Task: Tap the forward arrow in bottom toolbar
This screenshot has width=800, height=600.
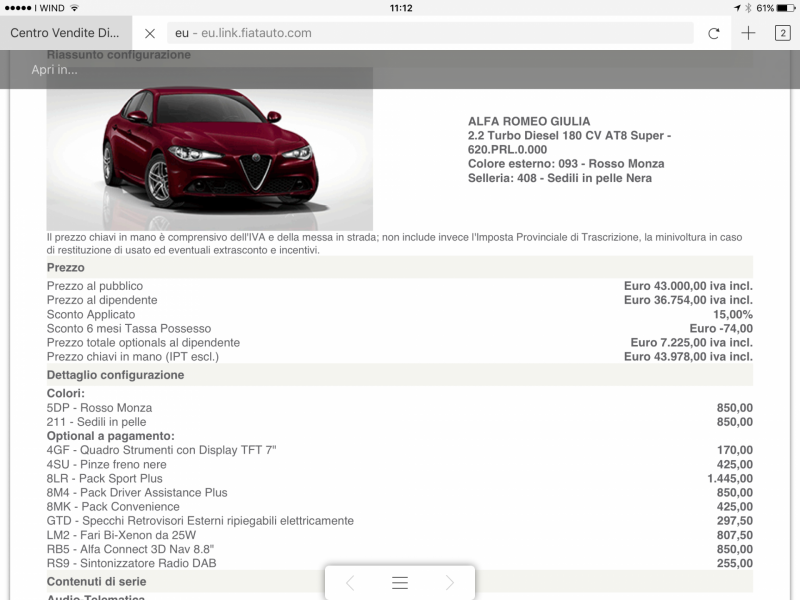Action: [450, 583]
